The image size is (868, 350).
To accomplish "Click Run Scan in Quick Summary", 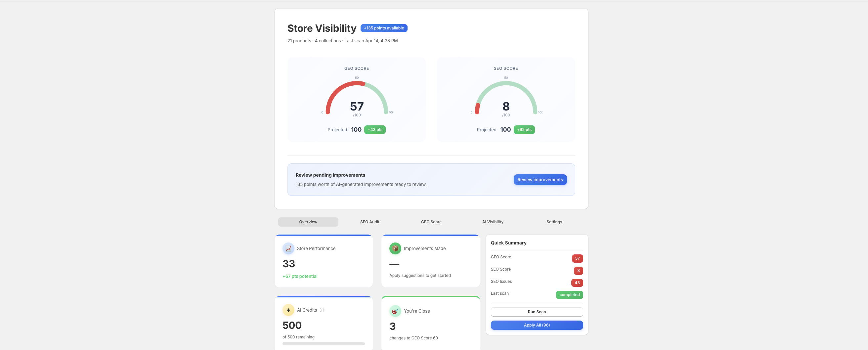I will click(537, 312).
